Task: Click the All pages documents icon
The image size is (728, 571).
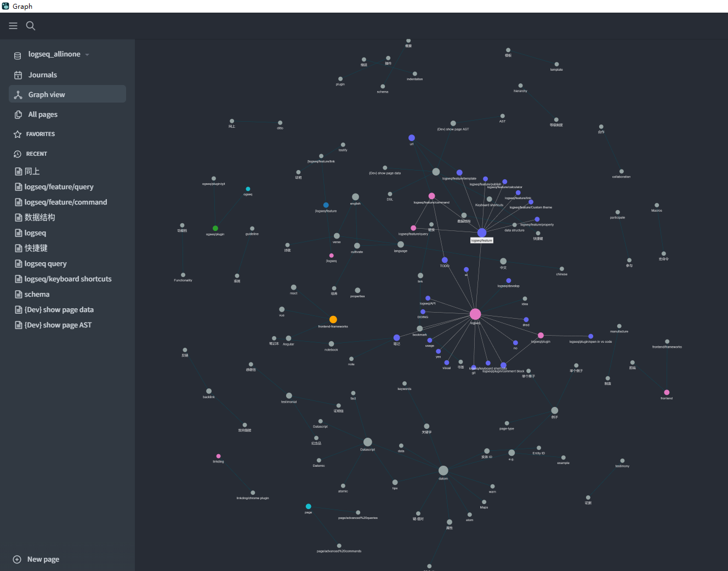Action: (x=18, y=115)
